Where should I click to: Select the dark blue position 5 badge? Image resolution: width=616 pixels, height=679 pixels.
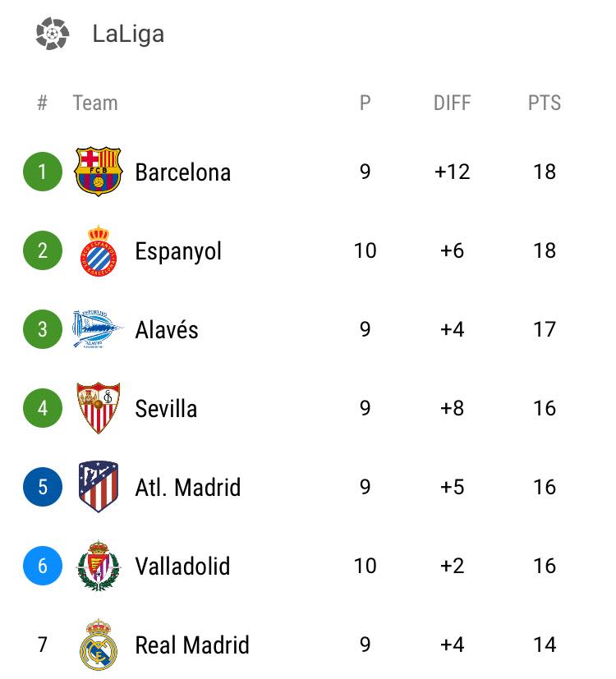pos(43,487)
